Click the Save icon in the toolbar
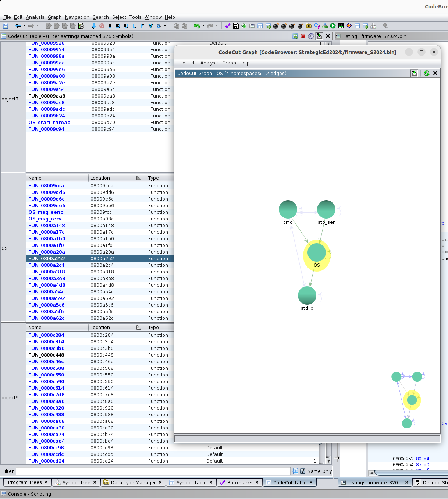The width and height of the screenshot is (448, 499). [x=6, y=26]
